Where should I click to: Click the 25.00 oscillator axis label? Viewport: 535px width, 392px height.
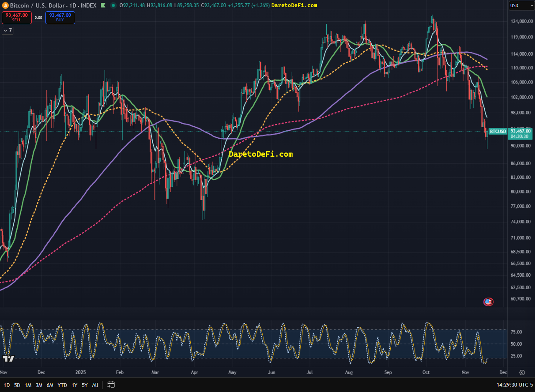517,356
